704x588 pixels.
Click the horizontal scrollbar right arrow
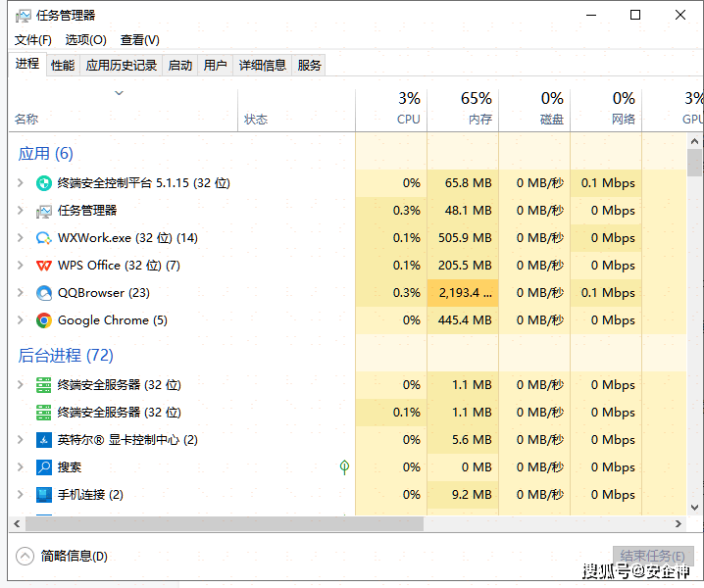pyautogui.click(x=679, y=524)
